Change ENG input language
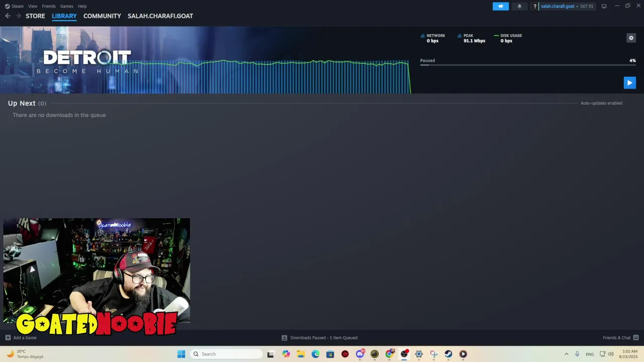This screenshot has width=644, height=362. click(x=590, y=354)
